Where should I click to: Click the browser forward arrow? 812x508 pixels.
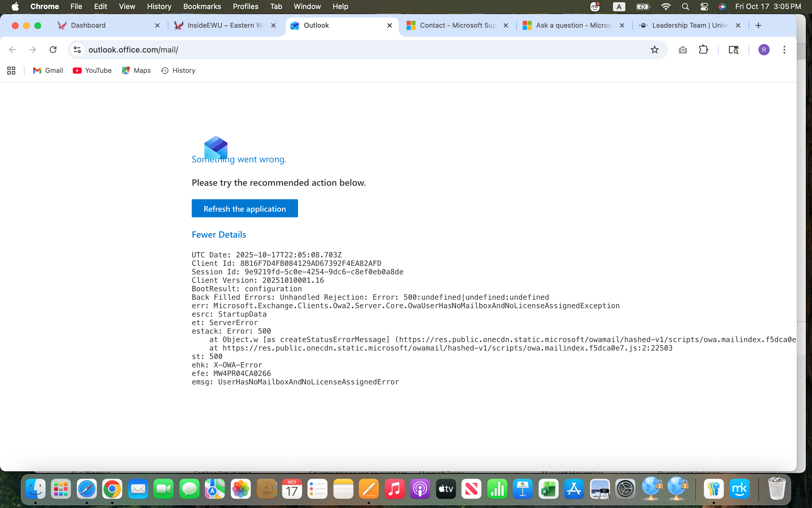[32, 50]
